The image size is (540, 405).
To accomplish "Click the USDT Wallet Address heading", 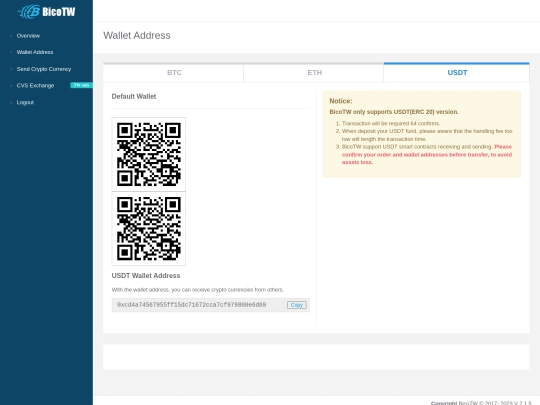I will pyautogui.click(x=146, y=276).
